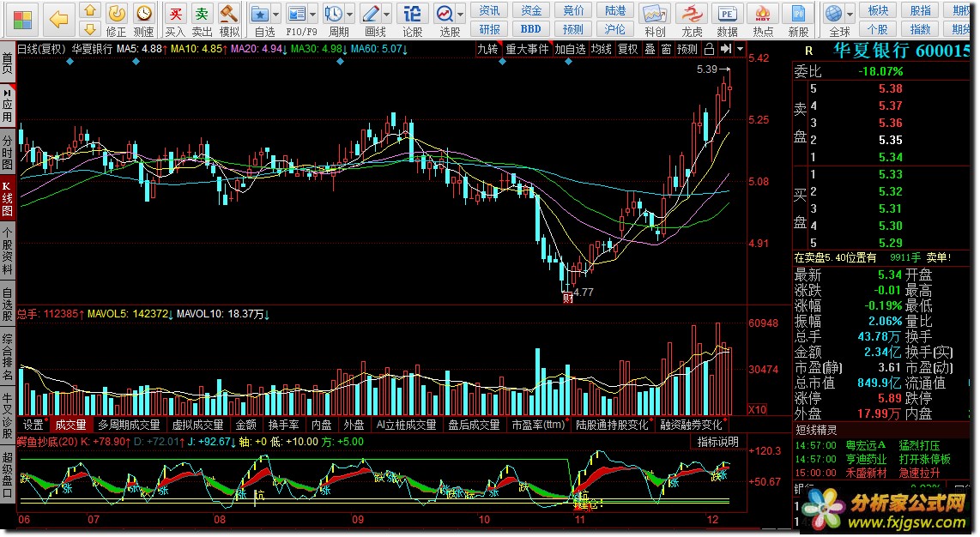Switch to 换手率 tab

point(283,425)
